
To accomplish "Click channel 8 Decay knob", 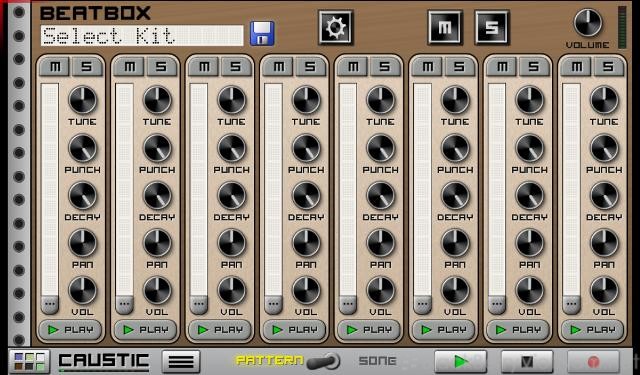I will (604, 195).
